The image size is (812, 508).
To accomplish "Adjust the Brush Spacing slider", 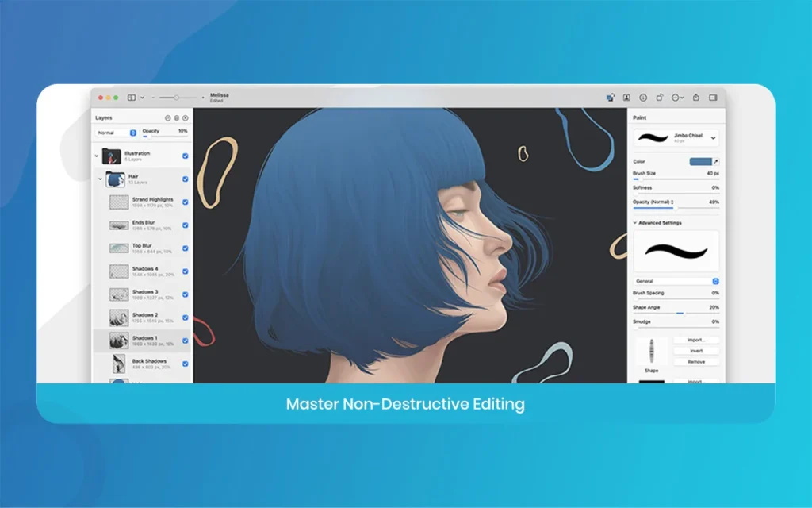I will (x=676, y=299).
